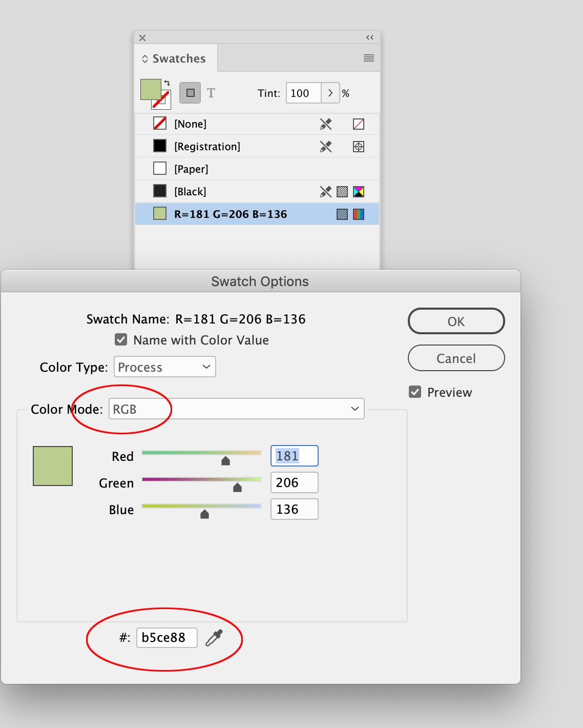Select the Formatting affects text icon
The width and height of the screenshot is (583, 728).
(211, 93)
